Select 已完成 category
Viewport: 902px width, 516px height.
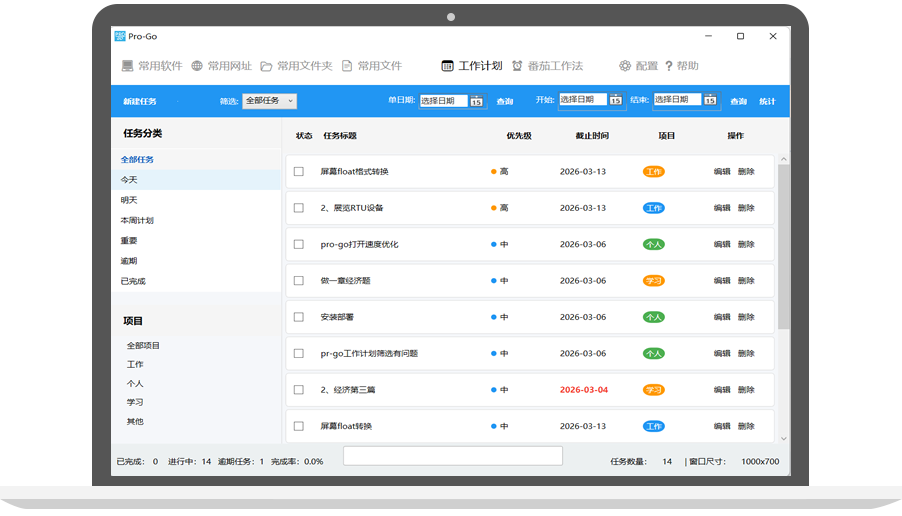pos(133,281)
